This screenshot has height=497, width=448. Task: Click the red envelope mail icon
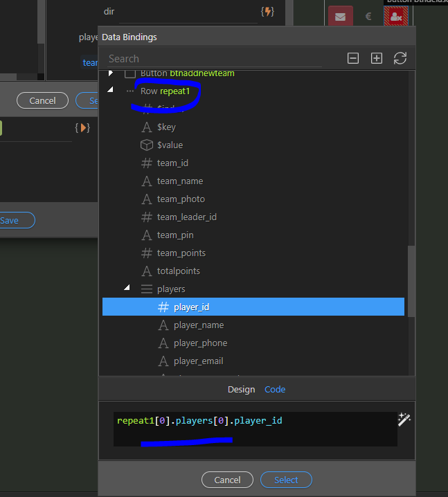pyautogui.click(x=339, y=16)
